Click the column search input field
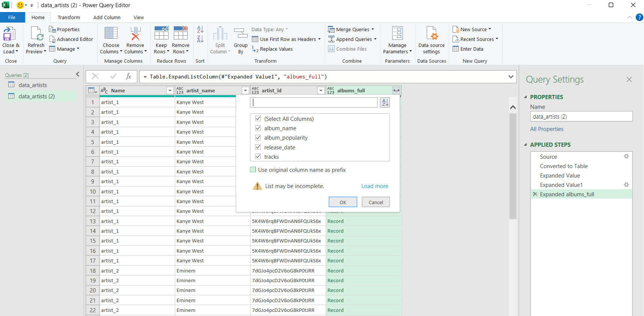This screenshot has width=644, height=316. pyautogui.click(x=314, y=102)
